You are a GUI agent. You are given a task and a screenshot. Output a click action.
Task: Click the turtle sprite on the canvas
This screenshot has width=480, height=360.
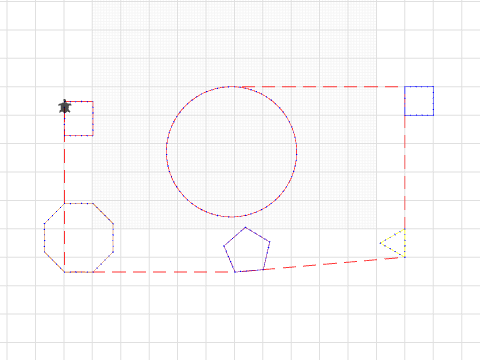click(65, 107)
